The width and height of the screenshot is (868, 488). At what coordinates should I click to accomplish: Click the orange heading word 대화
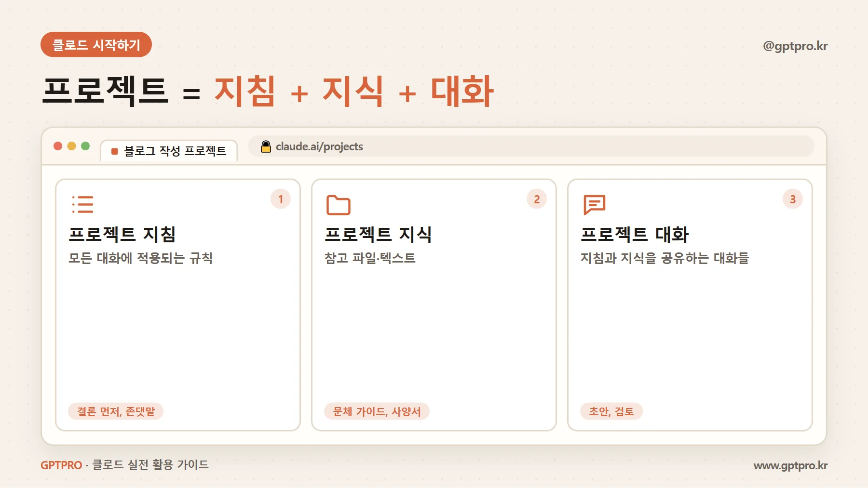[x=462, y=91]
